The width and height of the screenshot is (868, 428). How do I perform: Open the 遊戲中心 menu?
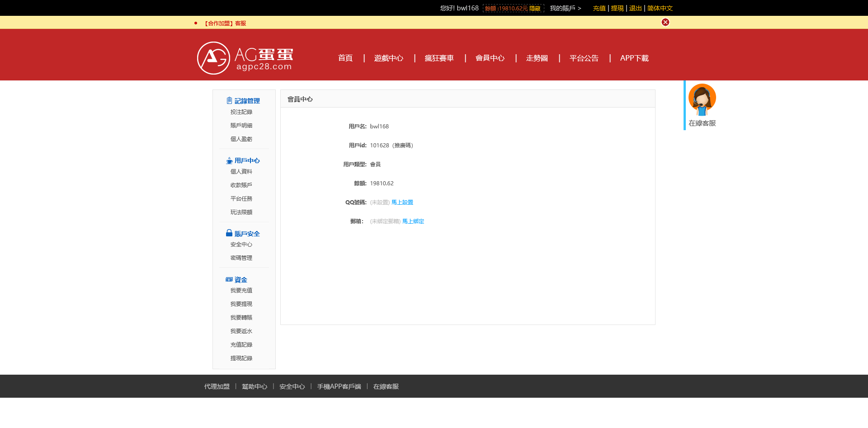pos(388,58)
